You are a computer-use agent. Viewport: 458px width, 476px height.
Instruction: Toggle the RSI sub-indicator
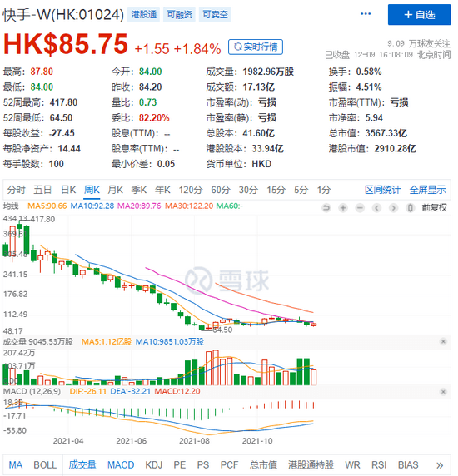pos(379,465)
